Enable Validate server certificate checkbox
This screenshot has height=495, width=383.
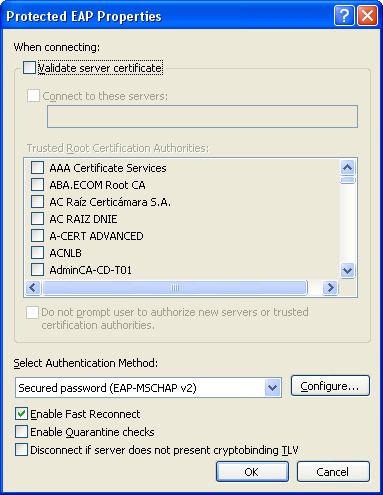(29, 68)
